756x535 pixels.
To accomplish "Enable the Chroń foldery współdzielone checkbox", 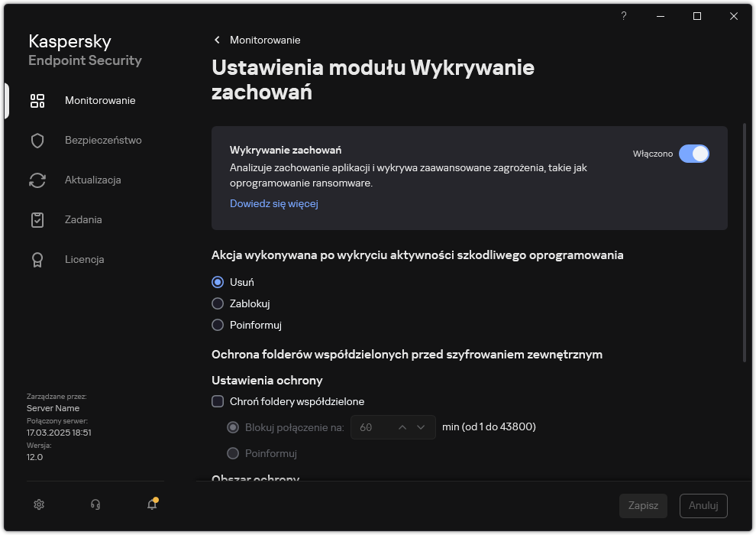I will click(218, 401).
